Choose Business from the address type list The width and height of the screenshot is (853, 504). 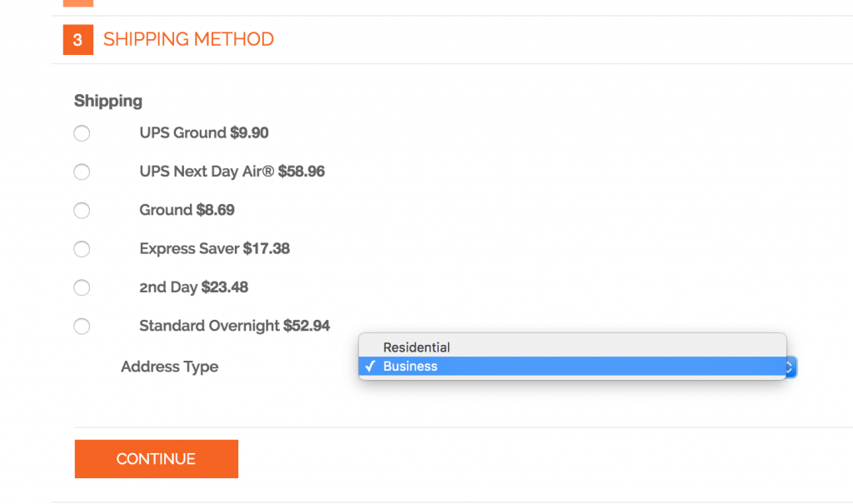(x=410, y=367)
